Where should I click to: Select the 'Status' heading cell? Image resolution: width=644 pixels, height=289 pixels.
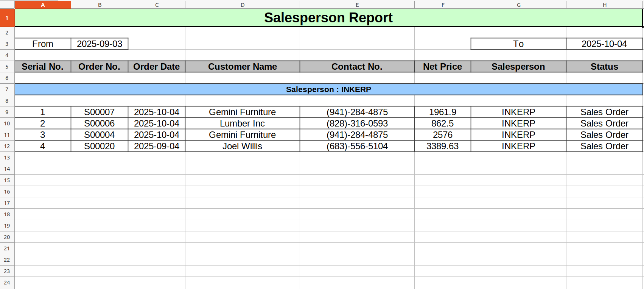605,67
